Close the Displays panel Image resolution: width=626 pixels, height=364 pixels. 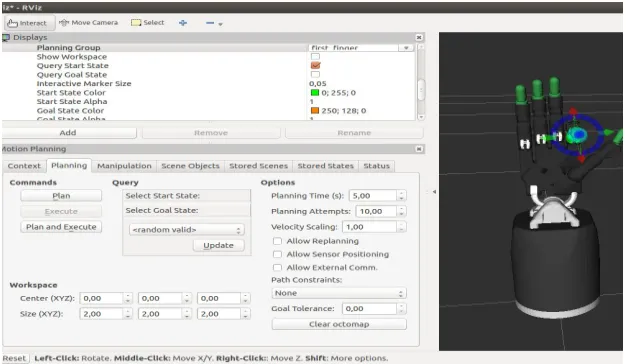419,37
